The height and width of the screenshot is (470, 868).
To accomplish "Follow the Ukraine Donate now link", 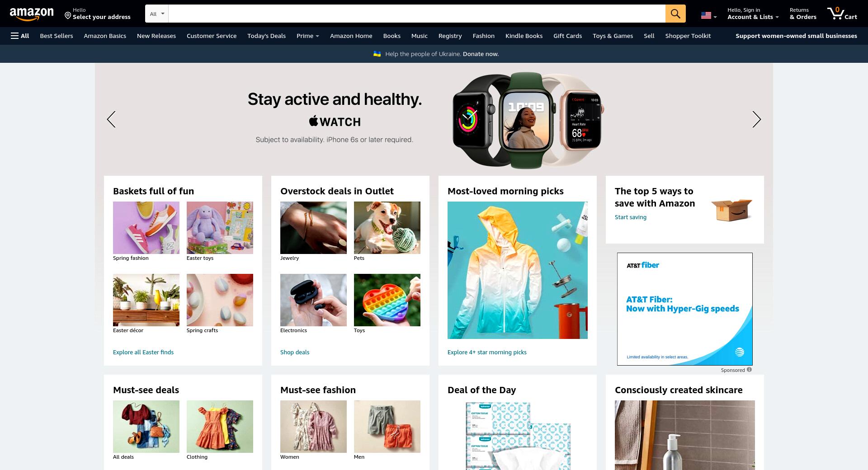I will [481, 54].
